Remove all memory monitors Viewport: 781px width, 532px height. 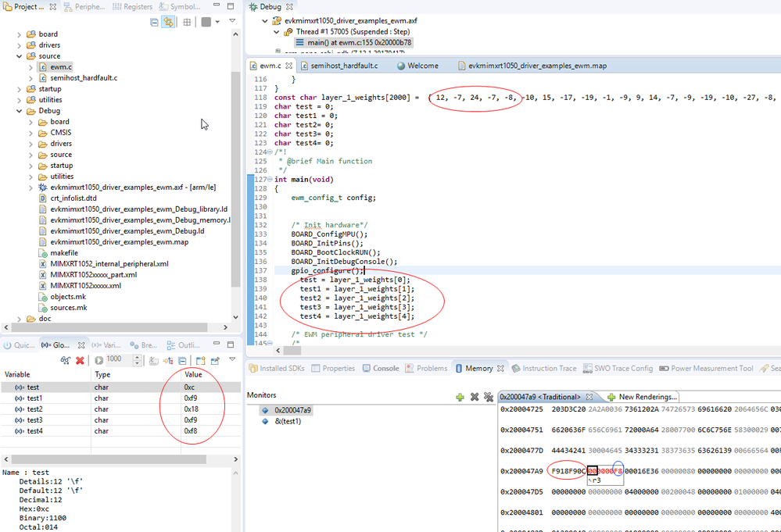pos(489,397)
